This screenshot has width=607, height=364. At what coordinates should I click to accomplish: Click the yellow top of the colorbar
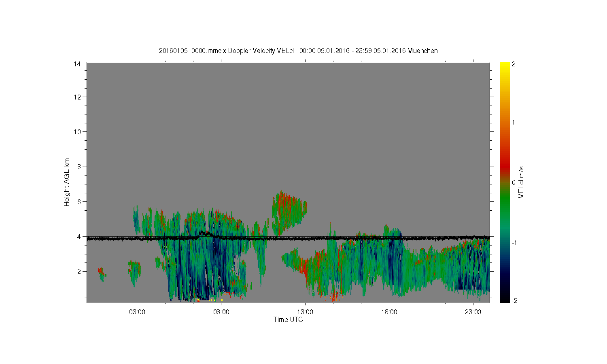(x=505, y=66)
